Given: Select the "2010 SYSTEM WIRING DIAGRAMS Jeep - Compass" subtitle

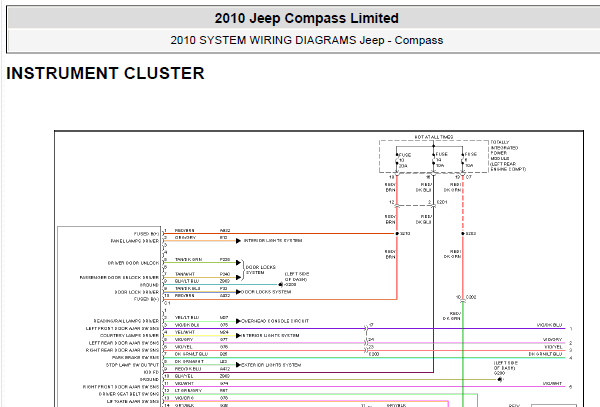Looking at the screenshot, I should pos(307,40).
